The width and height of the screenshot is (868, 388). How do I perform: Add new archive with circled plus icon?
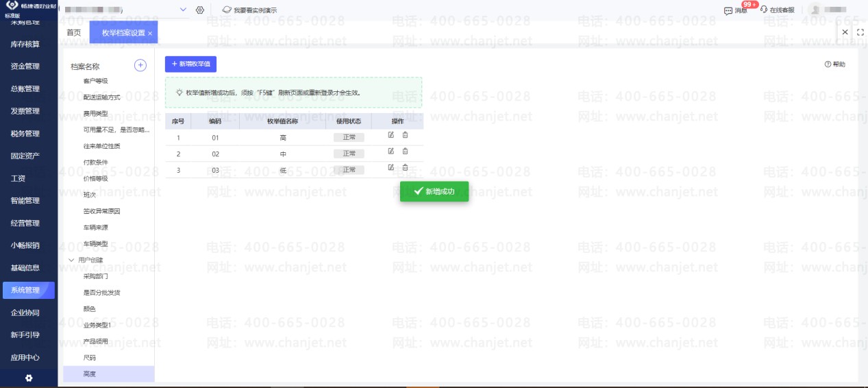[x=140, y=66]
